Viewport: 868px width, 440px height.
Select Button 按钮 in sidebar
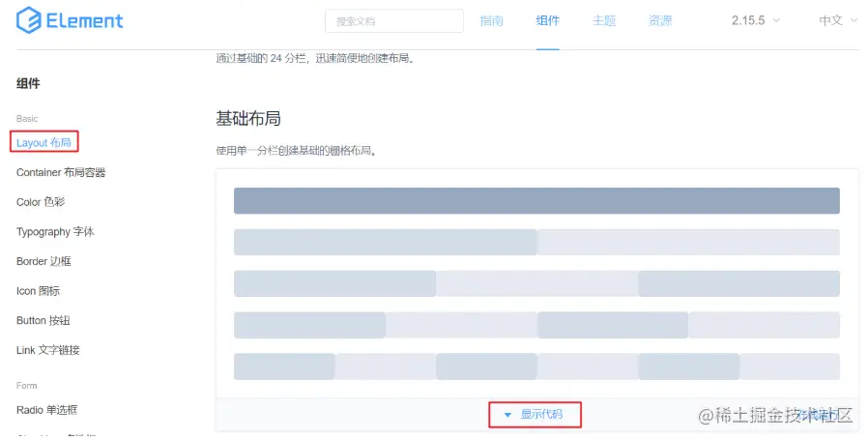coord(43,320)
